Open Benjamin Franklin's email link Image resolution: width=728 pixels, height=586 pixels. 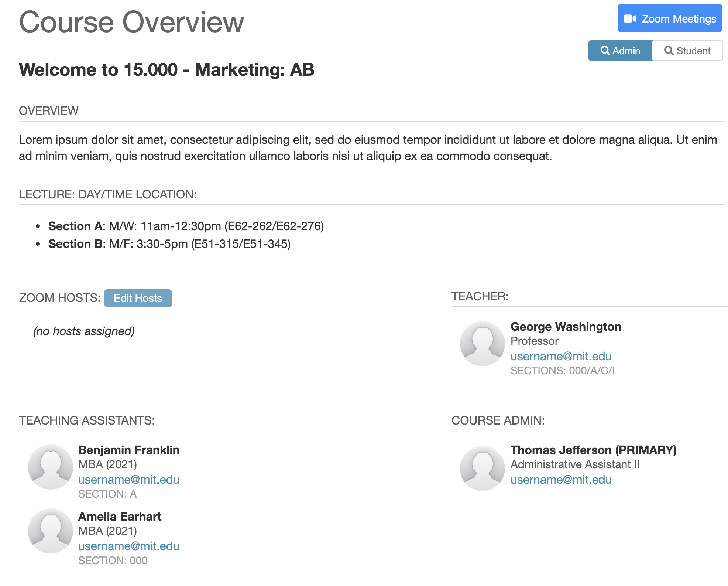tap(129, 480)
